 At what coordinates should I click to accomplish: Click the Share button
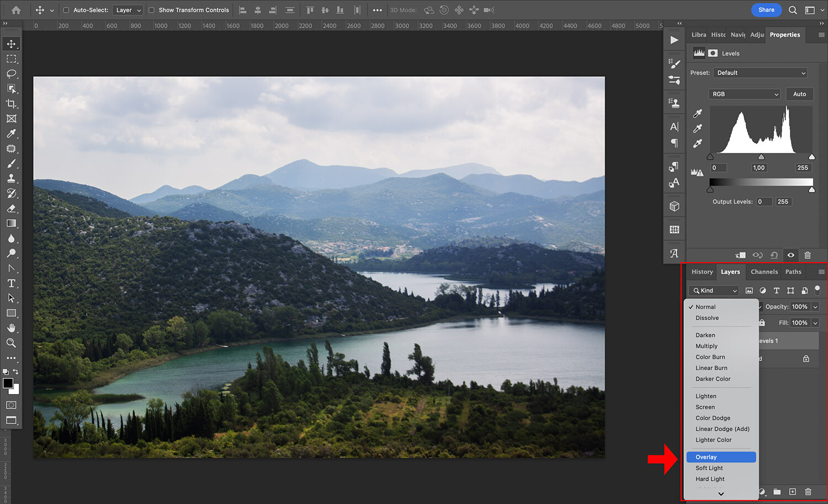[766, 10]
